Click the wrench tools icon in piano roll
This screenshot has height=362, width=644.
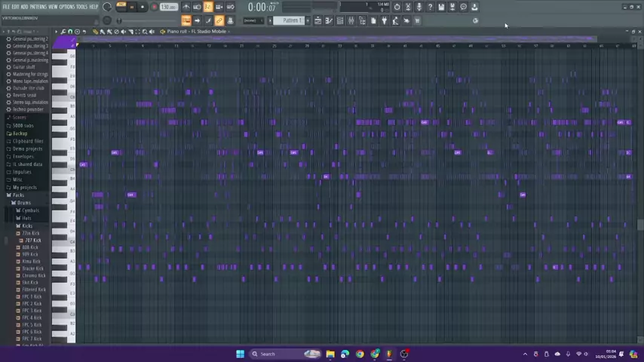pos(63,32)
